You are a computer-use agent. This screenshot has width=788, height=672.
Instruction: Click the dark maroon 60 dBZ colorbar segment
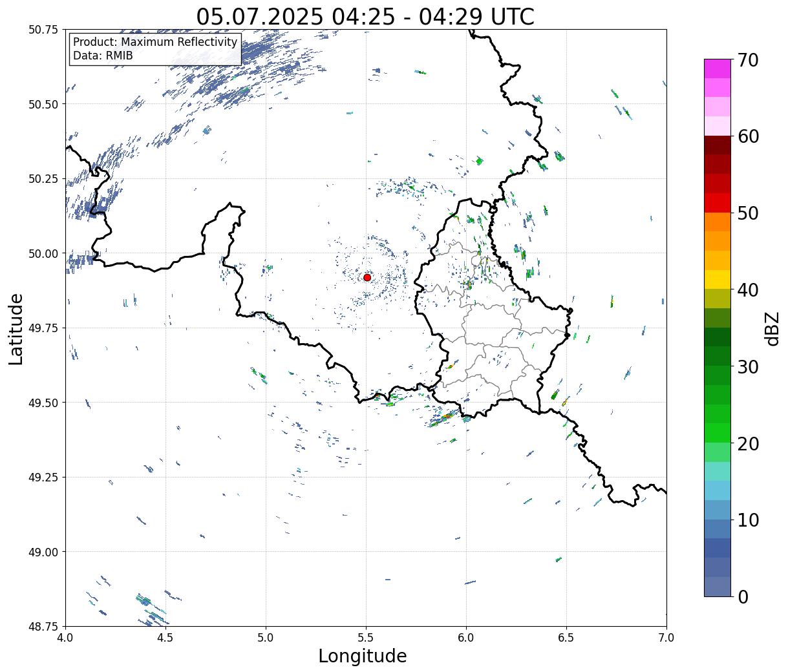(x=718, y=145)
